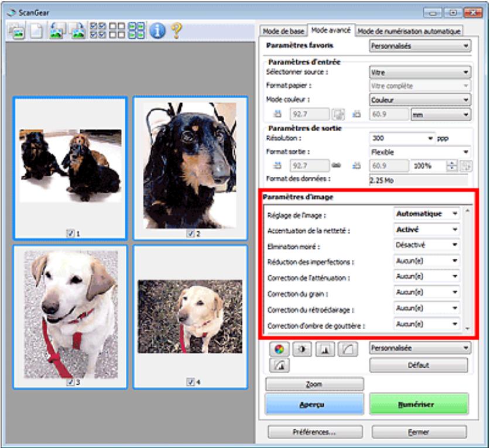This screenshot has height=448, width=490.
Task: Toggle checkbox for frame 2
Action: point(190,233)
